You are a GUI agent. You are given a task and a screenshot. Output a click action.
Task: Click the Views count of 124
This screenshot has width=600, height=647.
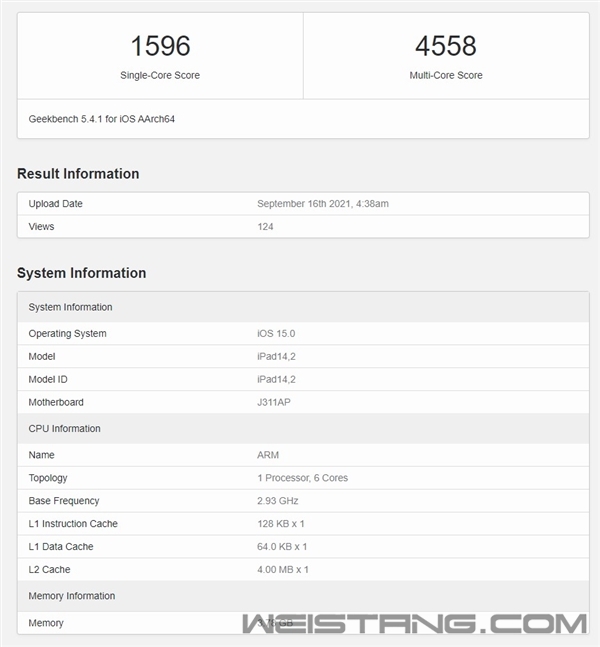point(265,227)
